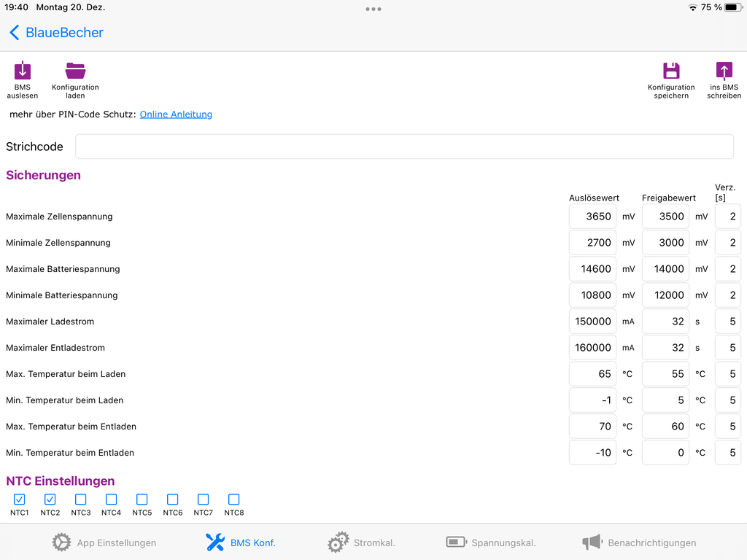Uncheck the NTC2 checkbox
Image resolution: width=747 pixels, height=560 pixels.
[50, 499]
